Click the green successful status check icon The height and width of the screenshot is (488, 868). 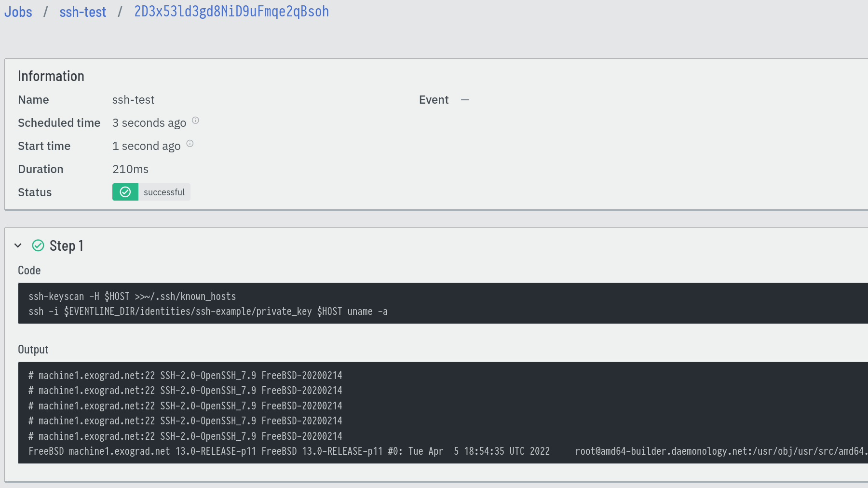click(x=125, y=192)
